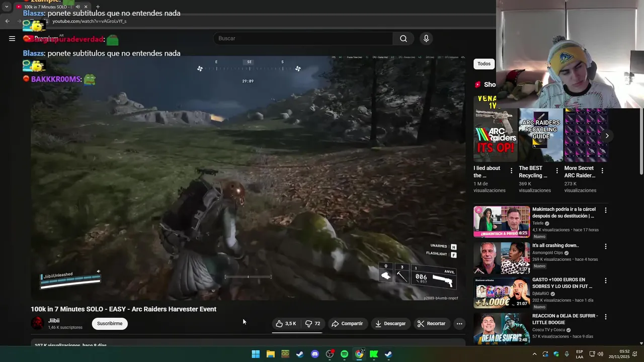This screenshot has height=362, width=644.
Task: Open options for 'REACCION a DEJA DE SUFRIR' video
Action: point(606,317)
